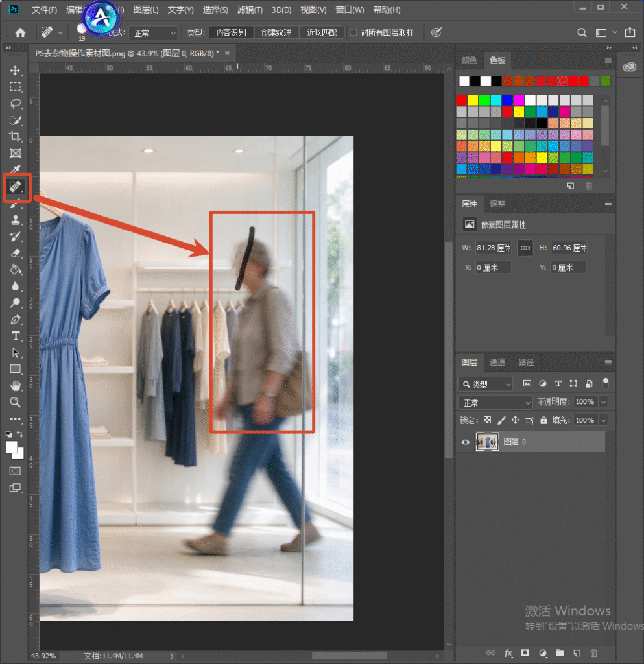Switch to the 通道 tab
644x664 pixels.
pos(497,362)
